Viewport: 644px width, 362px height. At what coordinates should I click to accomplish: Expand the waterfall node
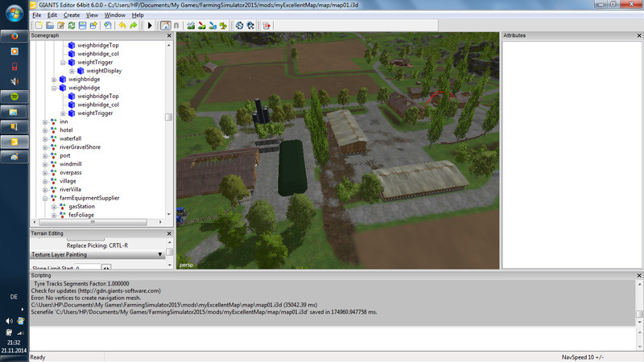(x=45, y=138)
